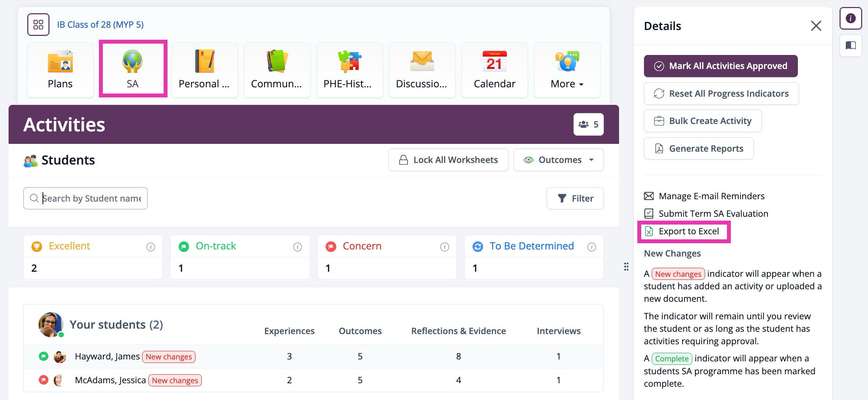Open the Calendar tab
The width and height of the screenshot is (868, 400).
pyautogui.click(x=494, y=70)
